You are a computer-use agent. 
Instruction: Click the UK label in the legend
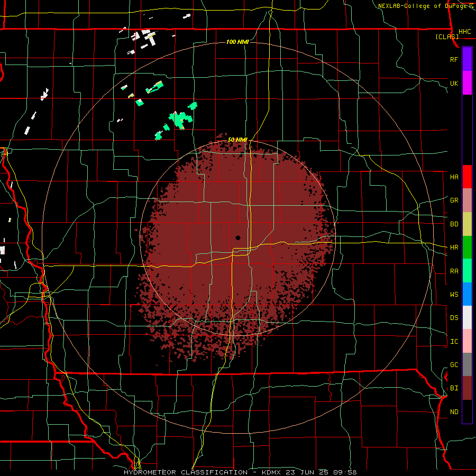click(454, 83)
